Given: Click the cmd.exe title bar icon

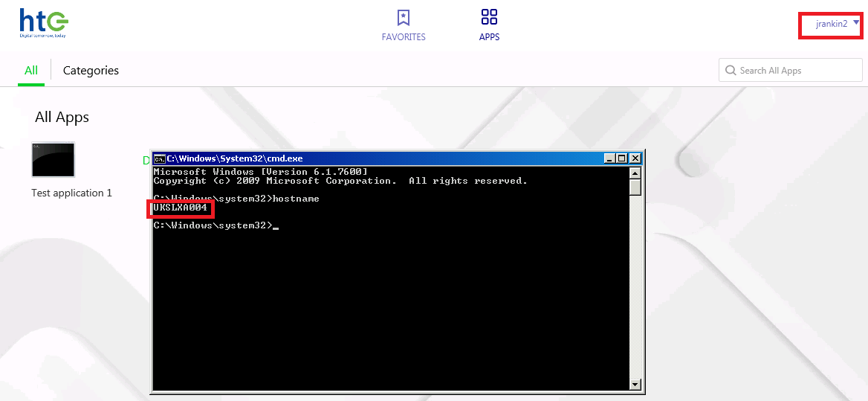Looking at the screenshot, I should coord(159,158).
